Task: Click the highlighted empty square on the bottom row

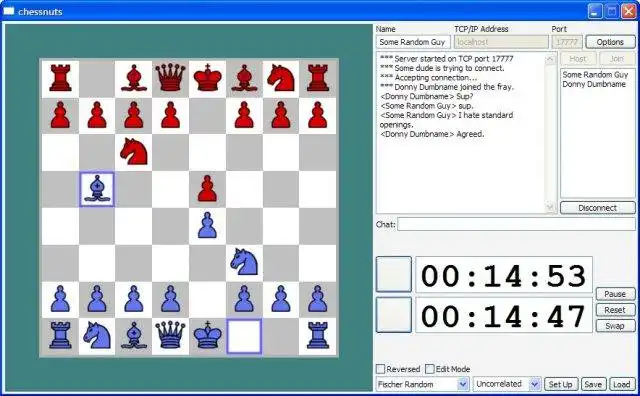Action: click(x=244, y=336)
